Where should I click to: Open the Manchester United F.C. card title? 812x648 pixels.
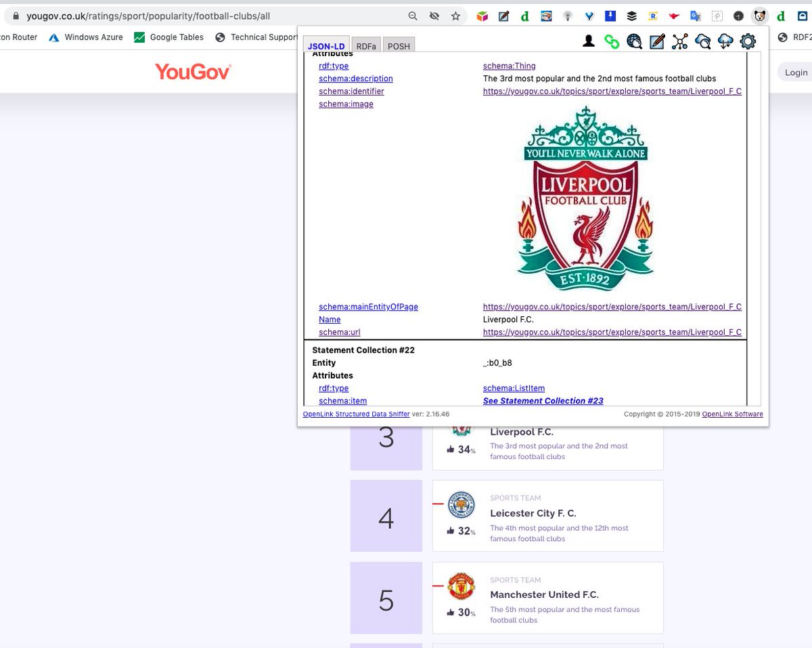tap(544, 595)
